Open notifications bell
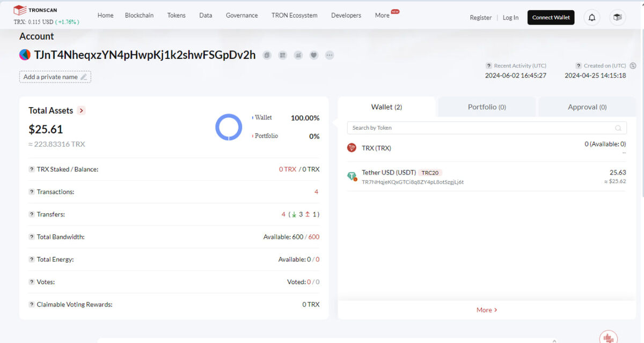 pyautogui.click(x=592, y=18)
